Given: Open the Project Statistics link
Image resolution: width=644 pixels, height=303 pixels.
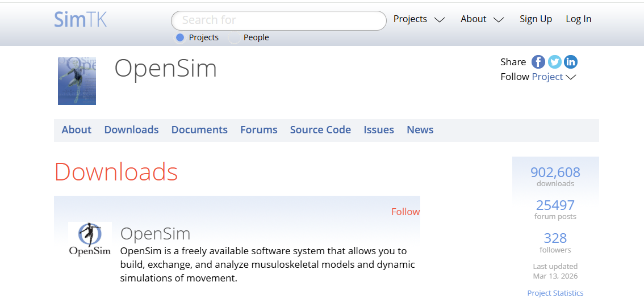Looking at the screenshot, I should tap(555, 293).
